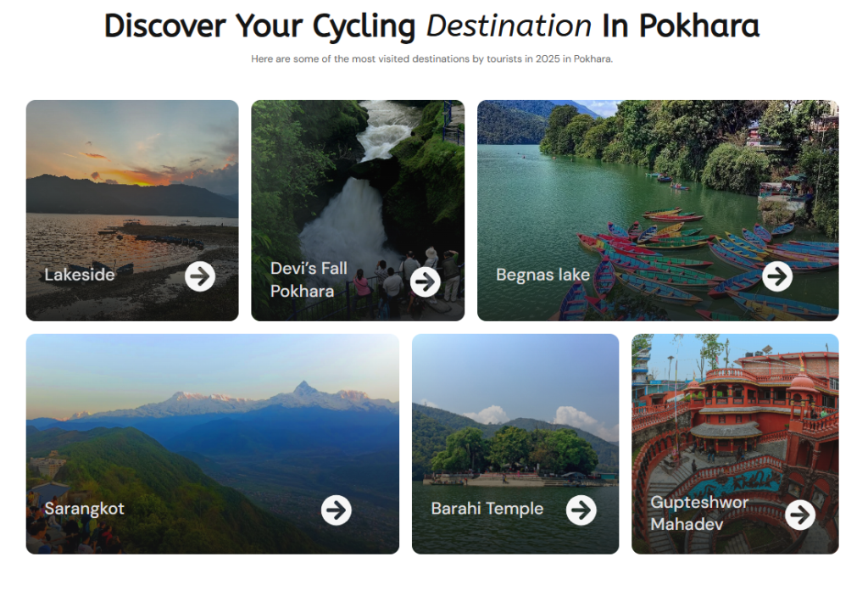This screenshot has height=596, width=868.
Task: Click the arrow icon on the Begnas lake card
Action: click(x=777, y=275)
